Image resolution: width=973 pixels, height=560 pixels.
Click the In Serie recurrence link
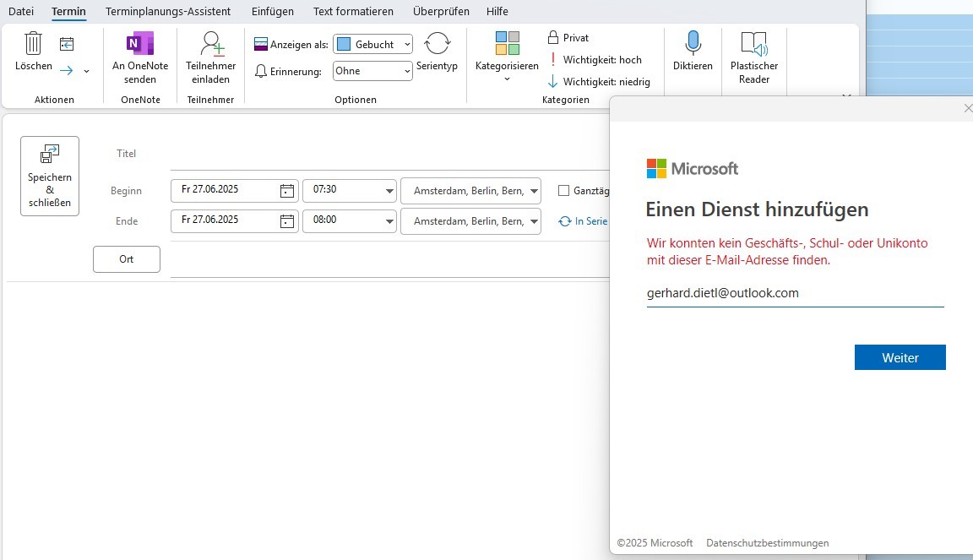click(x=583, y=221)
